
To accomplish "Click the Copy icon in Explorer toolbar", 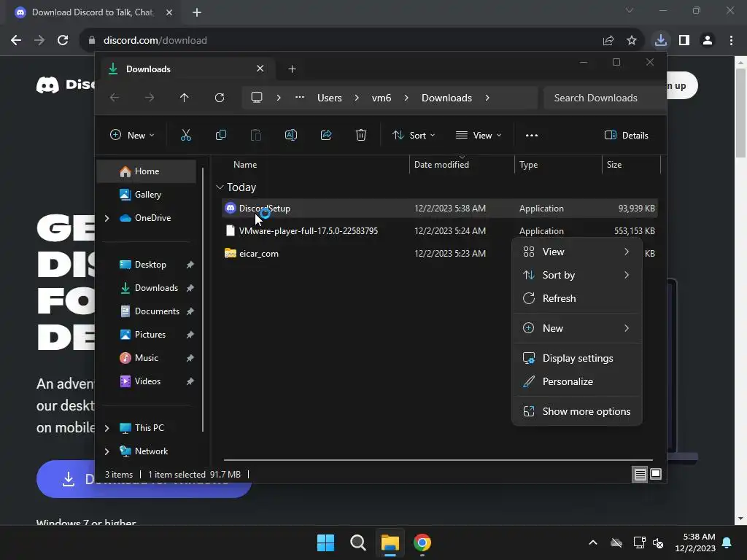I will 220,135.
